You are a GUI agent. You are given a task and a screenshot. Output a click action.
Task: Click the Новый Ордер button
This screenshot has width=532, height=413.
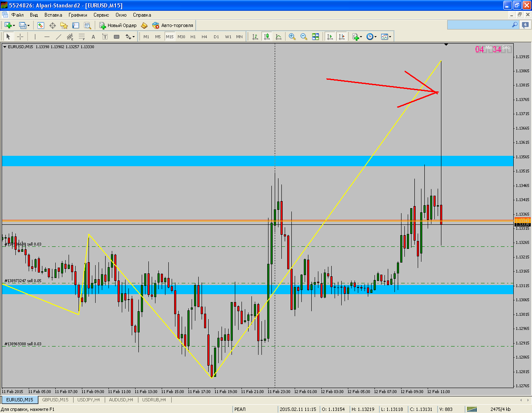118,25
